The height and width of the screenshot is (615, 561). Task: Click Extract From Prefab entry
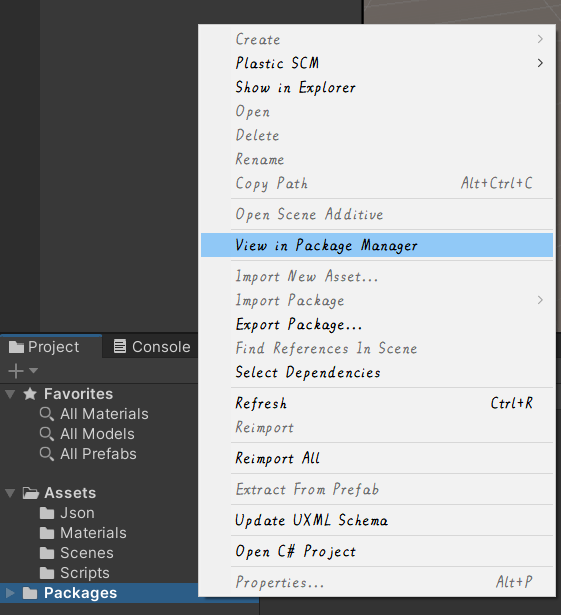(377, 489)
